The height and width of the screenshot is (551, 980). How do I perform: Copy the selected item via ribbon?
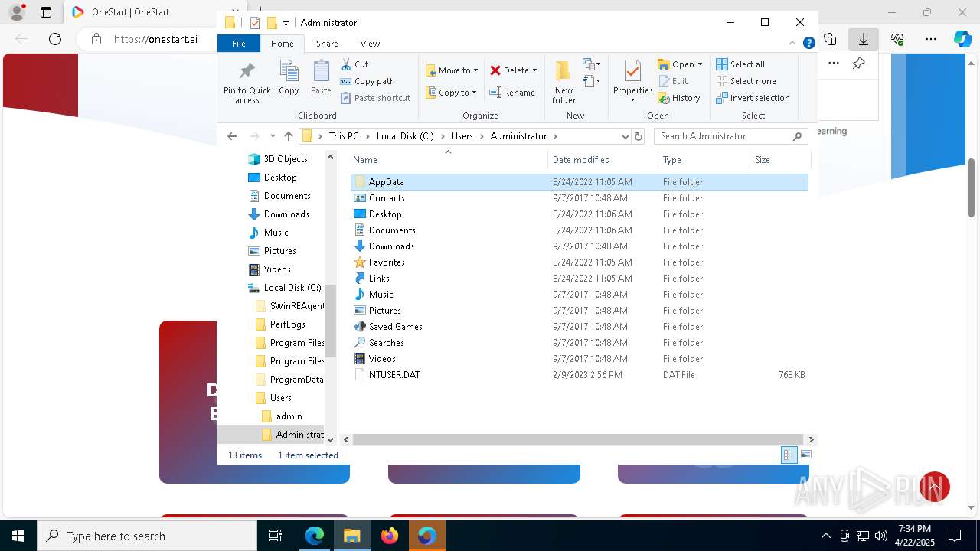(289, 78)
